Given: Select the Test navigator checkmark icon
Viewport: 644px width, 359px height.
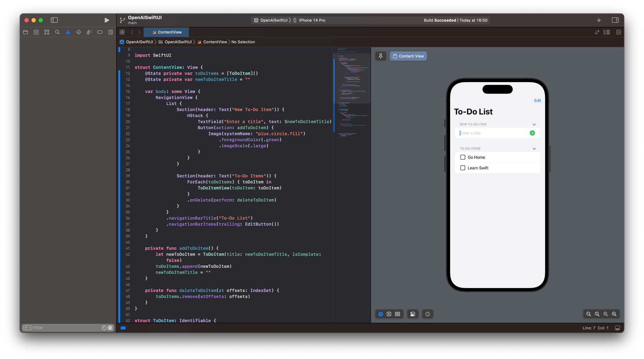Looking at the screenshot, I should (79, 32).
